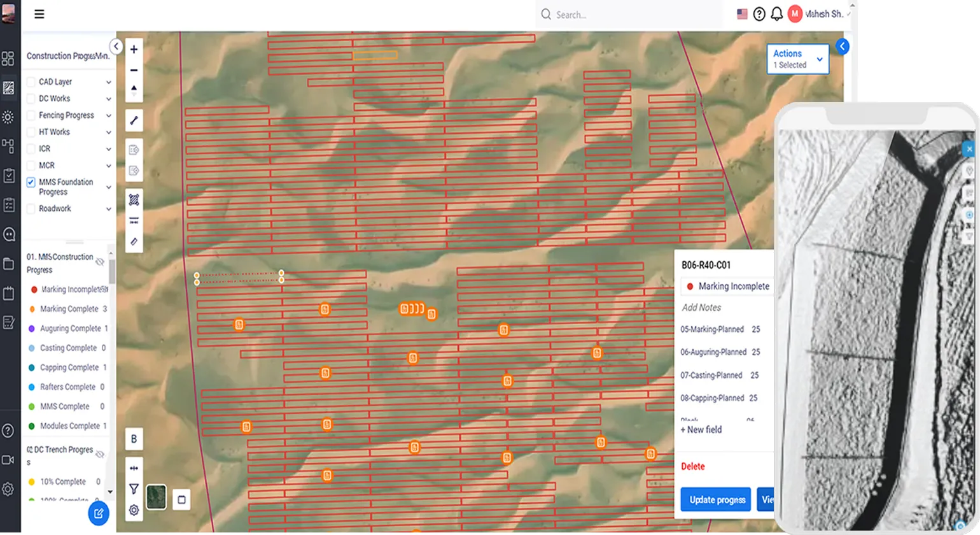Expand the ICR chevron
The height and width of the screenshot is (535, 980).
pyautogui.click(x=108, y=149)
